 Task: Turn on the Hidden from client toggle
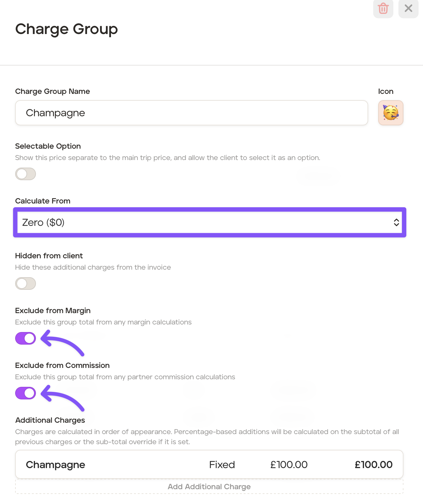click(26, 283)
